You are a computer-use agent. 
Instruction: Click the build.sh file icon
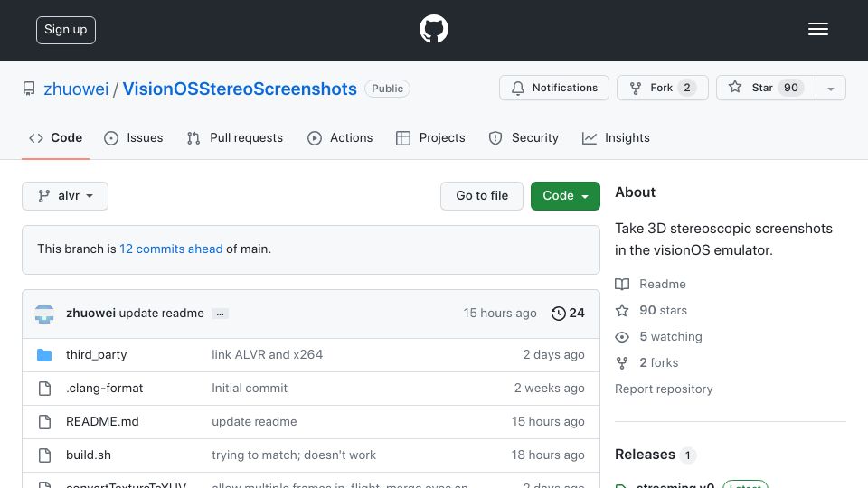pyautogui.click(x=45, y=455)
